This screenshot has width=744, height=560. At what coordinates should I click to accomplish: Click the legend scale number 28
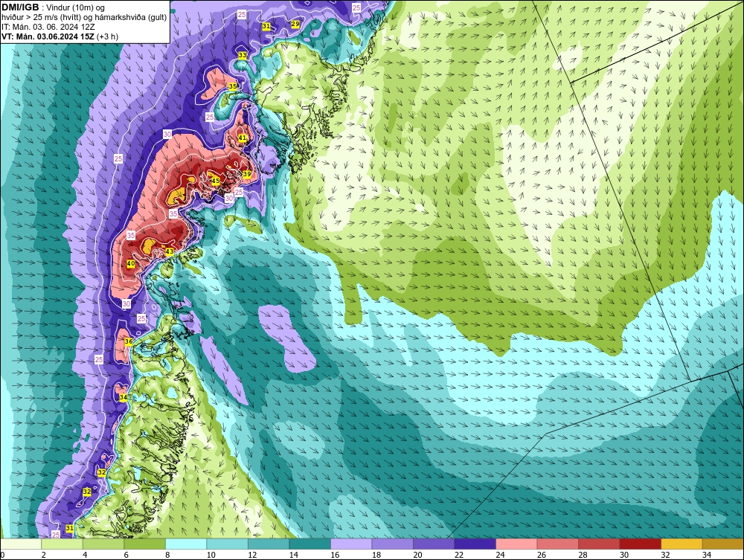pos(583,555)
